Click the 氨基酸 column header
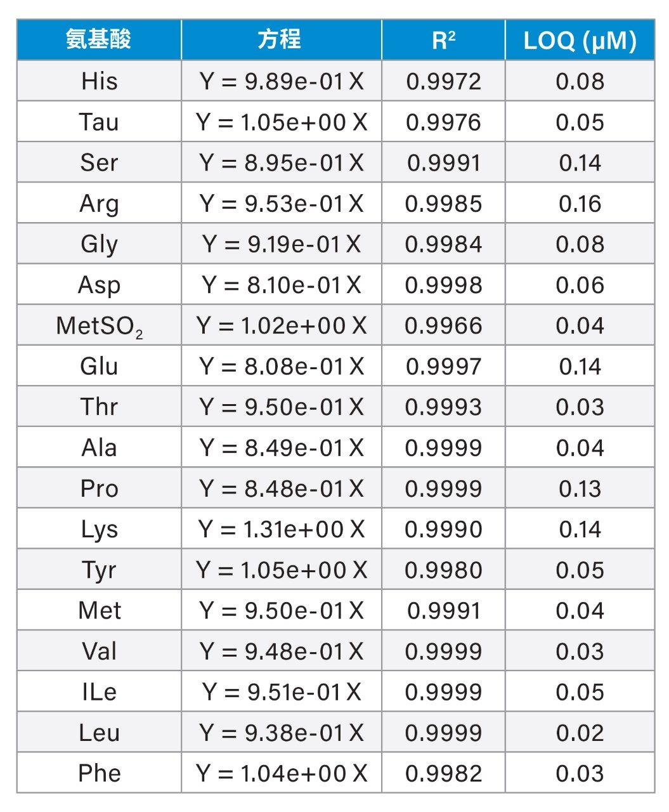Viewport: 669px width, 812px height. [x=99, y=40]
